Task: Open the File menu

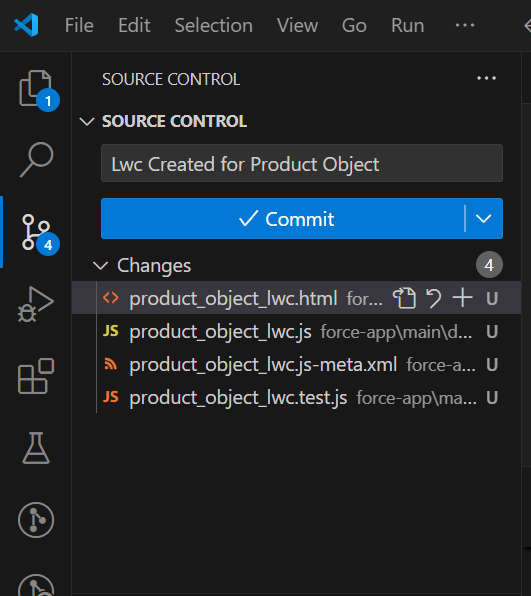Action: [x=79, y=25]
